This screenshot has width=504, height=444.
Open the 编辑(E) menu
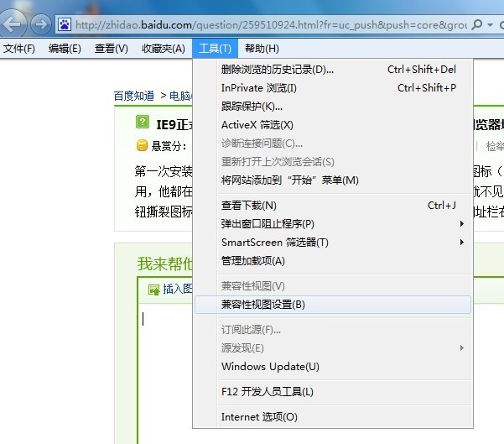65,49
